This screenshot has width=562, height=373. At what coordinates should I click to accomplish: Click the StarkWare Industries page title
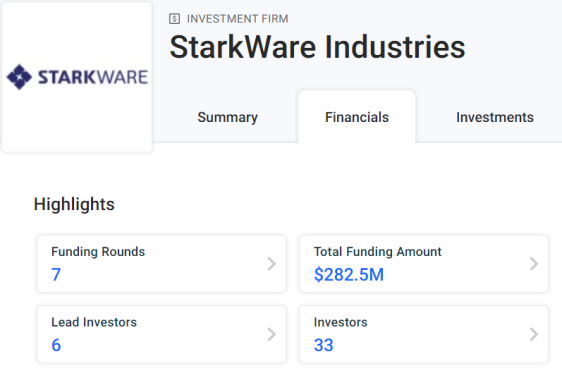(317, 47)
